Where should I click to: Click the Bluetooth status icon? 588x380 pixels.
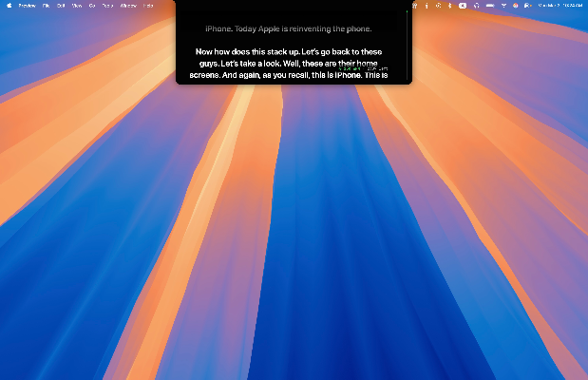[x=449, y=5]
